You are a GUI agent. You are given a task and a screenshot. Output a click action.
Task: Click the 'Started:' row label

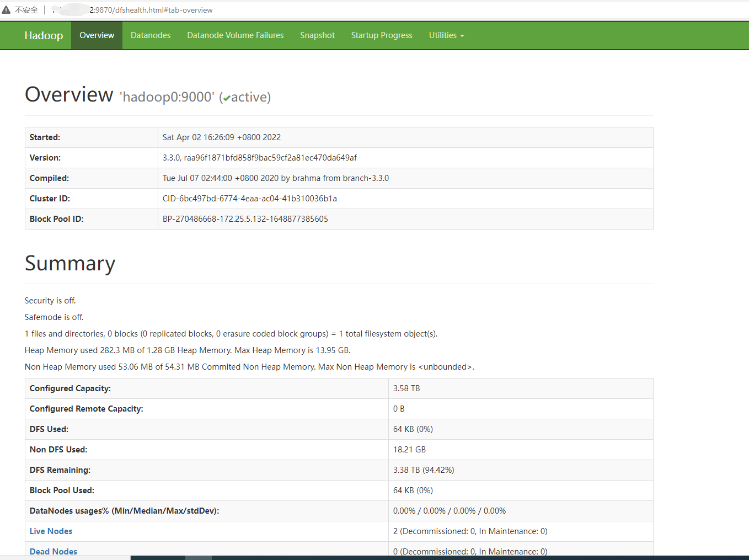[x=45, y=137]
